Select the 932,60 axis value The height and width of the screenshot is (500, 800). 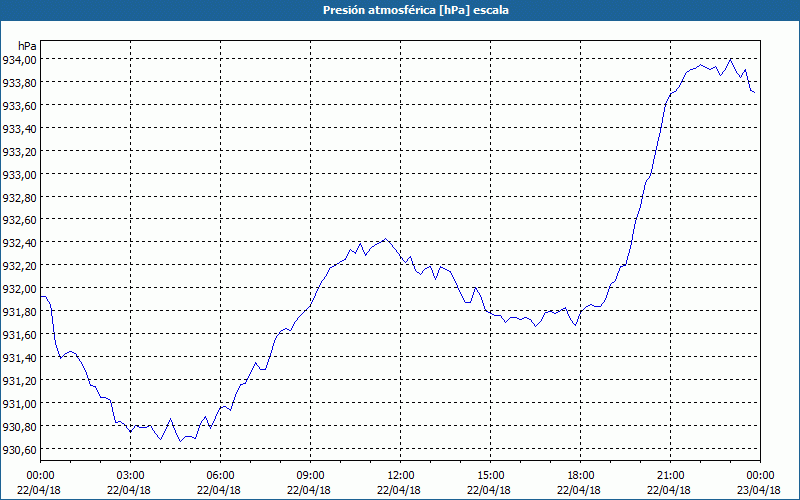[x=19, y=220]
